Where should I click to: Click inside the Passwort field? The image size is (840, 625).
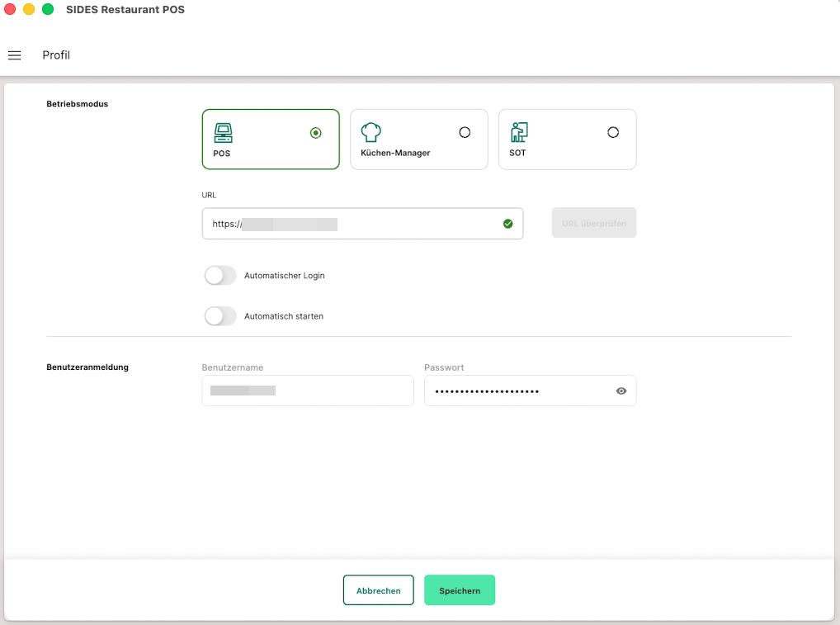coord(516,391)
